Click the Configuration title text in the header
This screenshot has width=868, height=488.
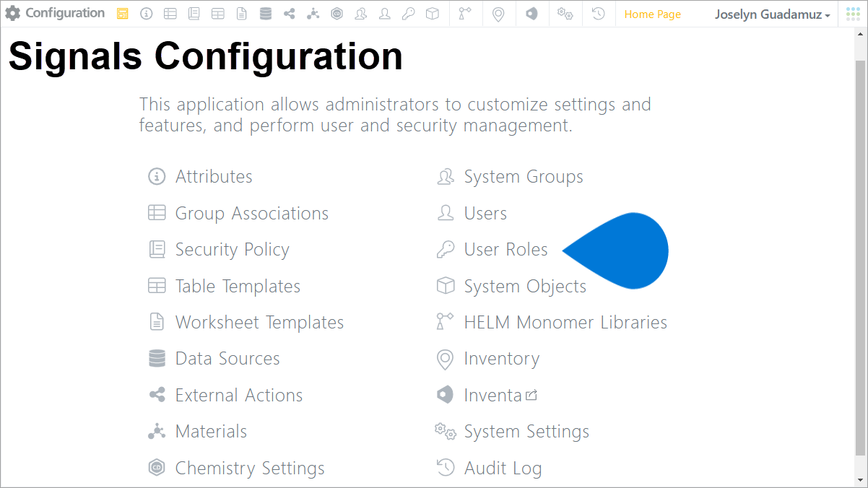65,14
